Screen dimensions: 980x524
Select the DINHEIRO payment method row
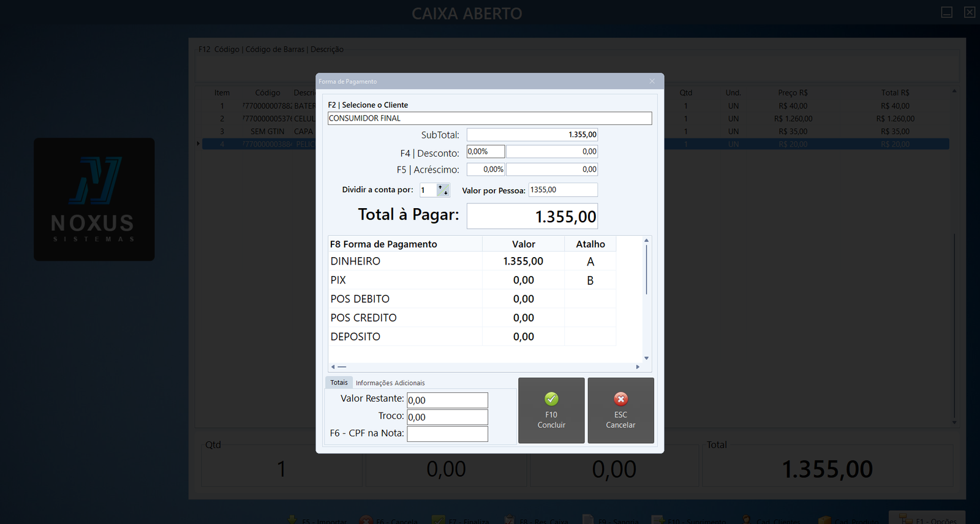coord(405,261)
